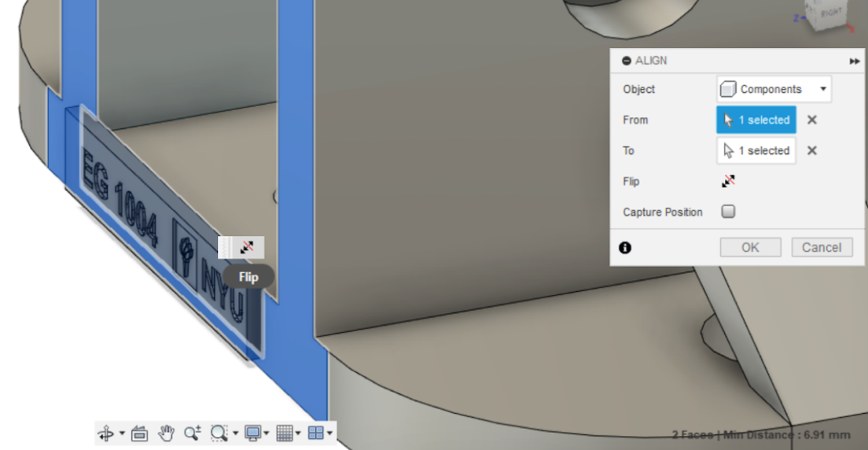Click the Viewports layout icon
This screenshot has height=450, width=868.
316,433
